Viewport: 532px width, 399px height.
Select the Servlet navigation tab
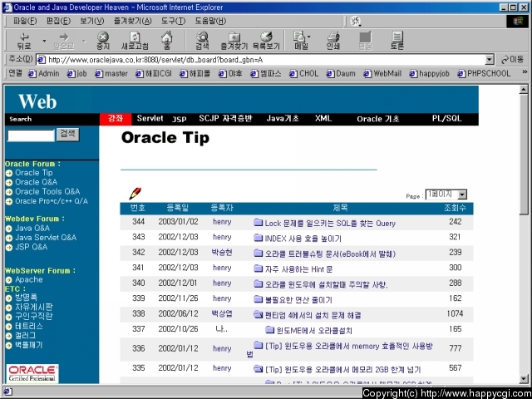point(150,118)
